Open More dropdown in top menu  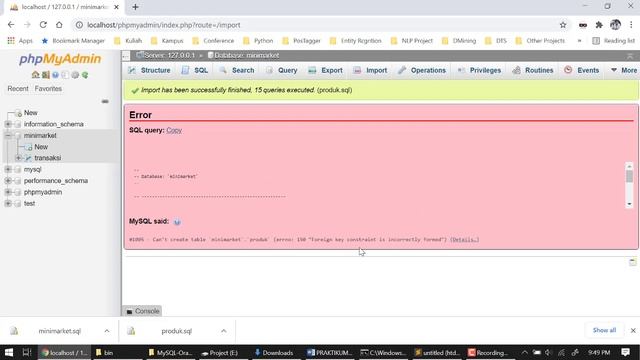[x=624, y=70]
